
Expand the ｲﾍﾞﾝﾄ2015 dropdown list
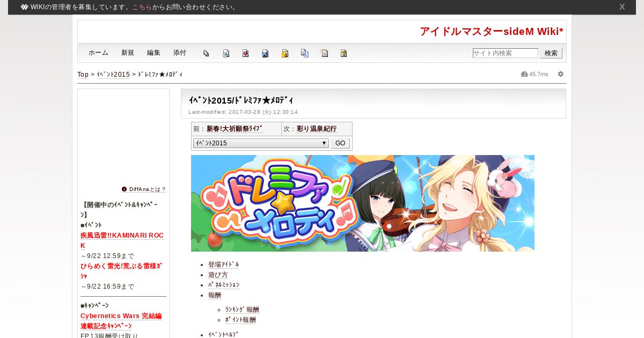pos(261,143)
